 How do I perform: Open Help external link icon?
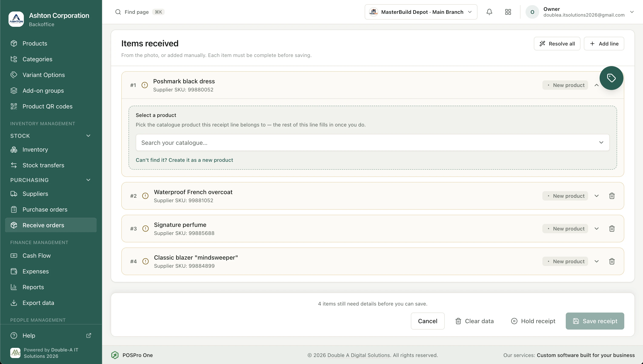pyautogui.click(x=89, y=336)
